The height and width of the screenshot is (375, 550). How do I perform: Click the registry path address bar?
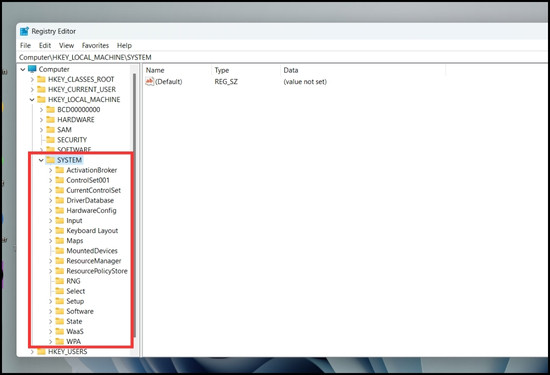coord(282,57)
